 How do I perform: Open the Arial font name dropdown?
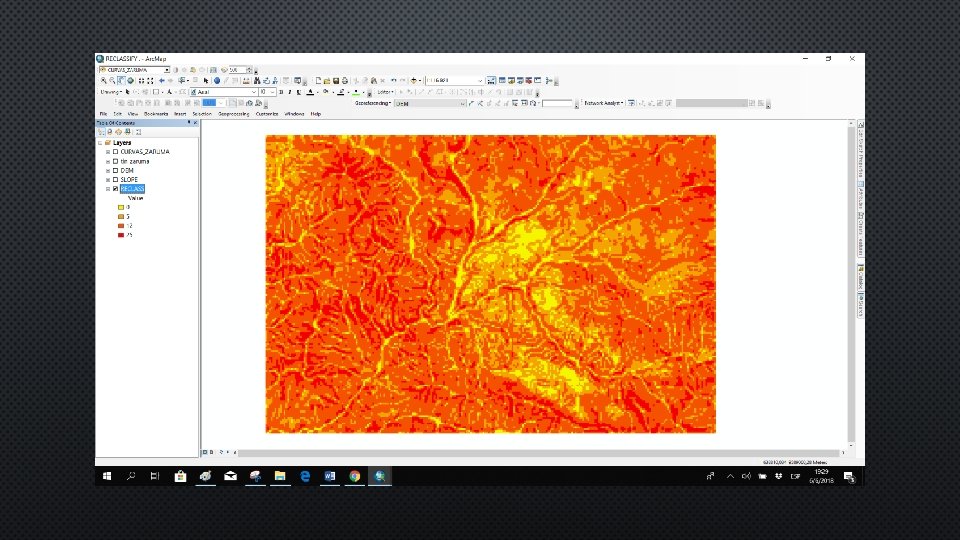pos(253,92)
